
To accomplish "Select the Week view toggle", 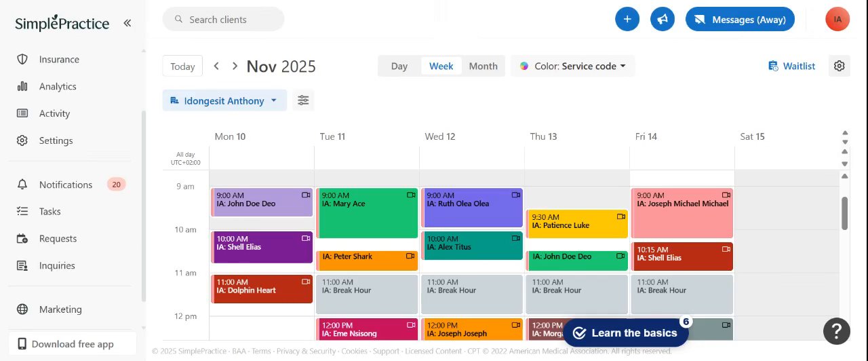I will click(x=441, y=66).
